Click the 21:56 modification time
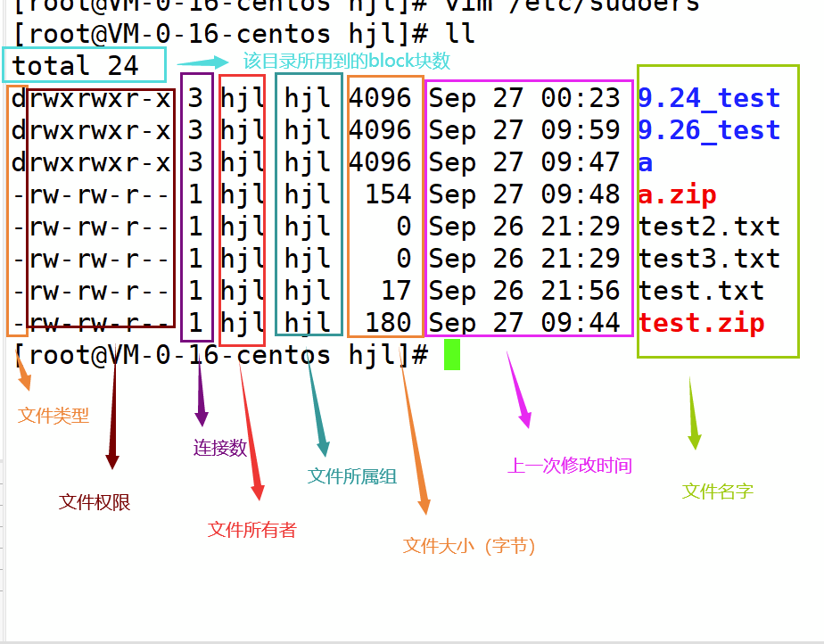 (x=581, y=291)
